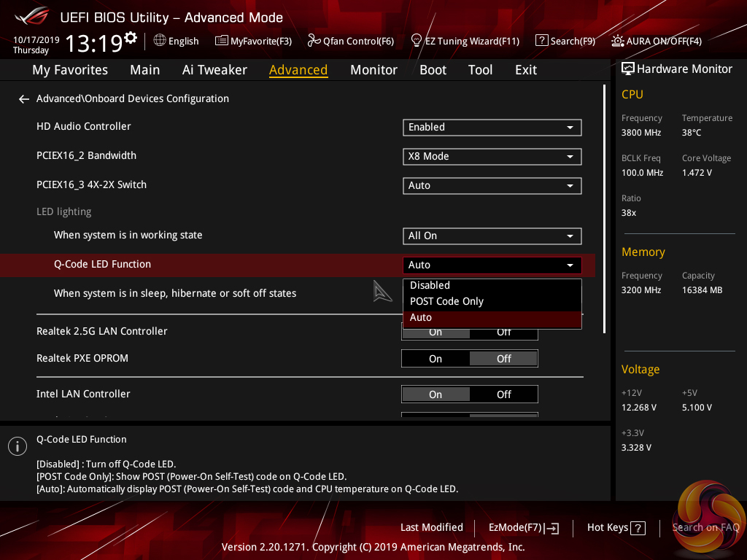
Task: Click the back arrow beside Advanced\Onboard Devices Configuration
Action: click(x=24, y=99)
